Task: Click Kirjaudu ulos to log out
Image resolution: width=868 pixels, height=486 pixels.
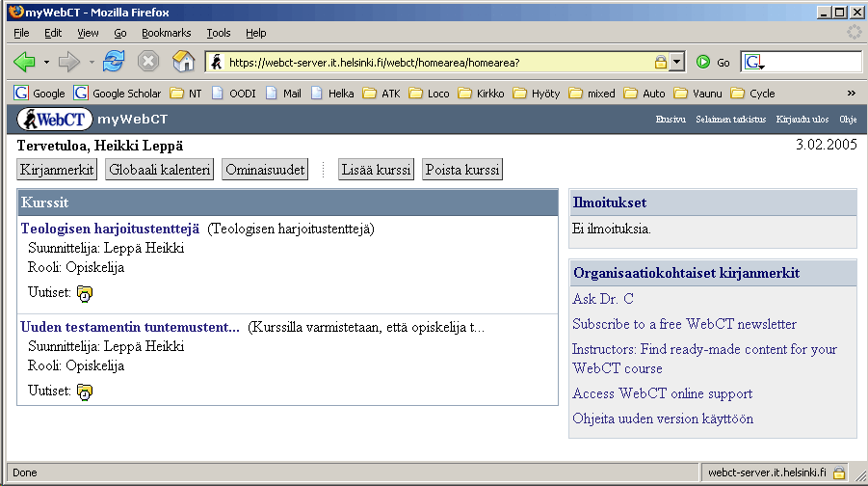Action: click(x=802, y=120)
